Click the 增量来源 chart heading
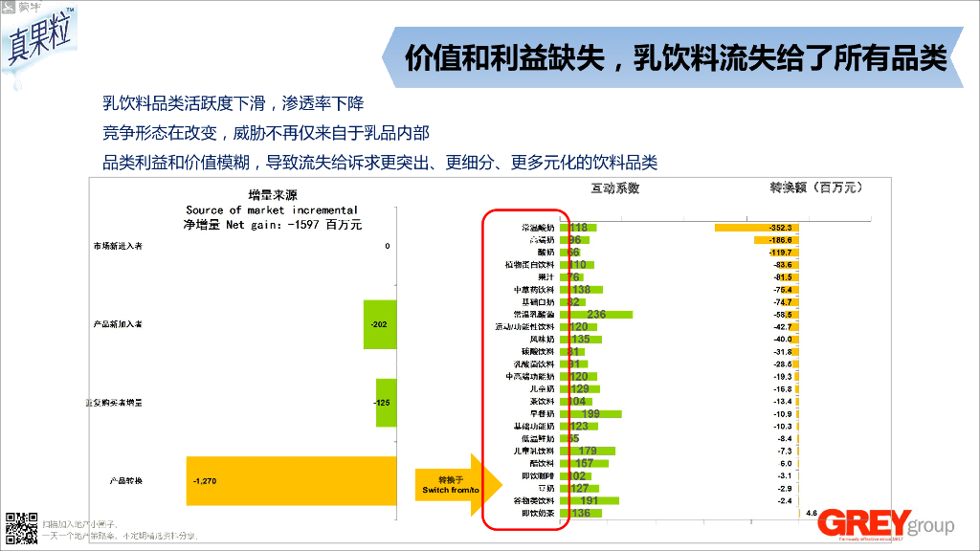The height and width of the screenshot is (551, 980). (x=273, y=195)
